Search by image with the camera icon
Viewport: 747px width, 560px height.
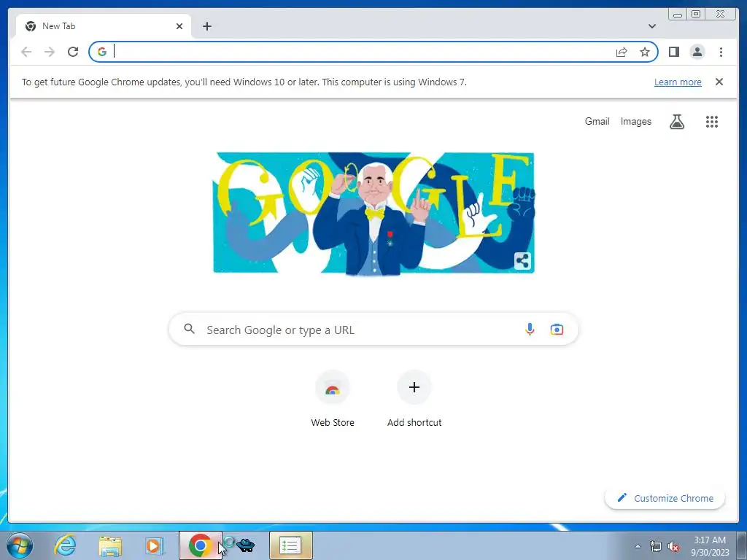(x=557, y=329)
